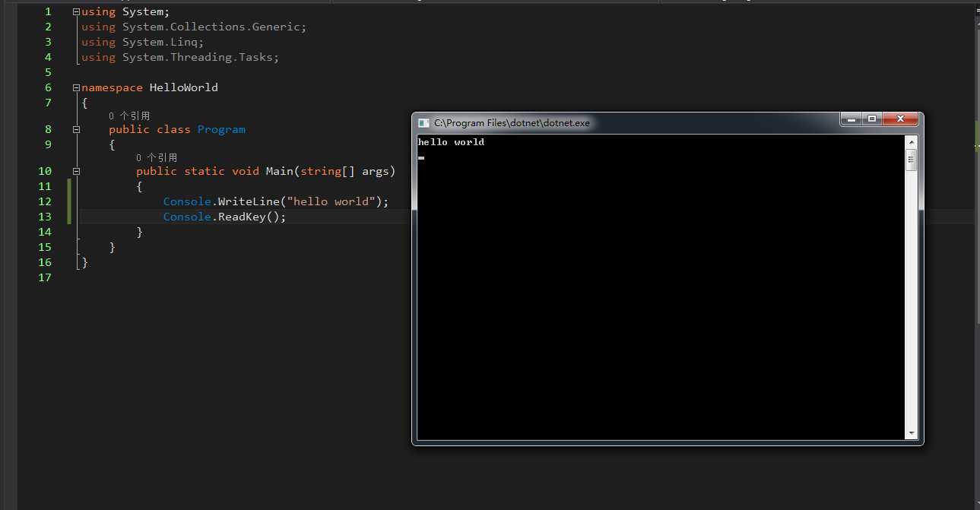This screenshot has height=510, width=980.
Task: Click the "hello world" string literal
Action: (x=331, y=201)
